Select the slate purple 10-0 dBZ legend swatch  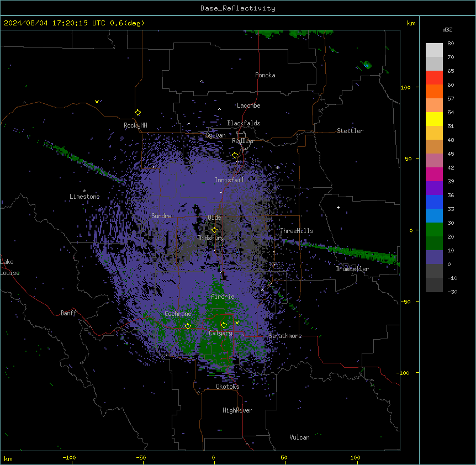[x=434, y=257]
